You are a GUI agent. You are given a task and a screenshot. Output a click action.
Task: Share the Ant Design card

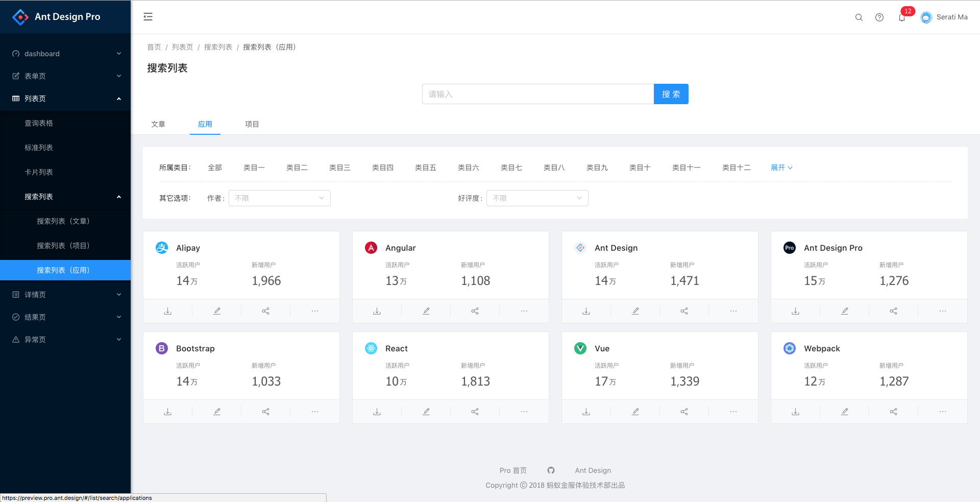[x=684, y=311]
